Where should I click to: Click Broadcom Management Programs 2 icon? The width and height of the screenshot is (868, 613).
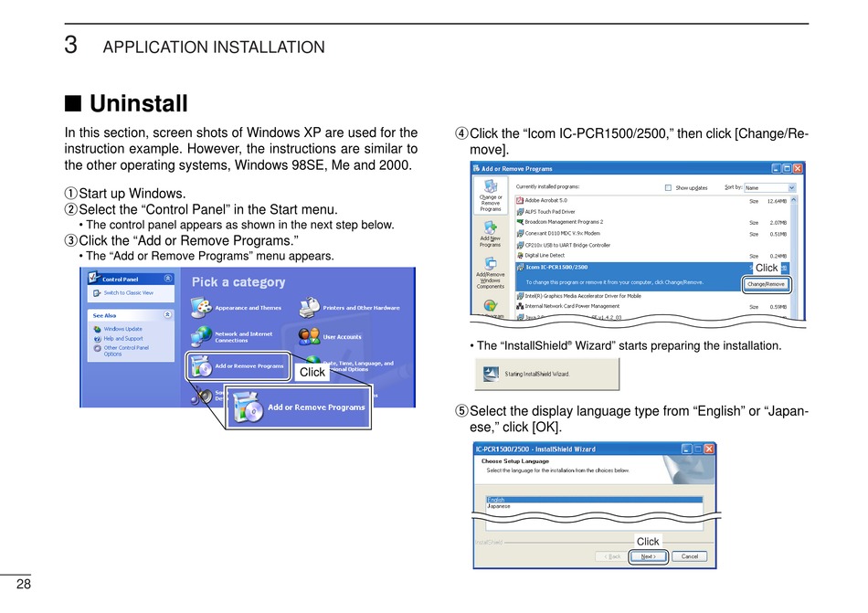click(x=520, y=222)
